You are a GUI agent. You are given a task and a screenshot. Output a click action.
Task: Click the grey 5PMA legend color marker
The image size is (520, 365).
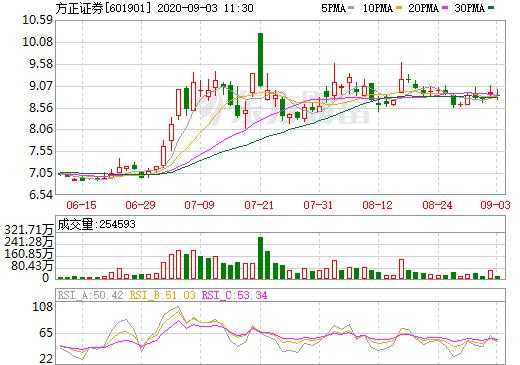(x=350, y=8)
